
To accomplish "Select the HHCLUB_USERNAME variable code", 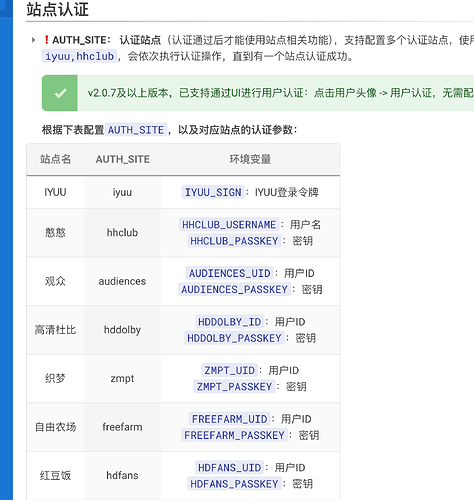I will click(229, 225).
